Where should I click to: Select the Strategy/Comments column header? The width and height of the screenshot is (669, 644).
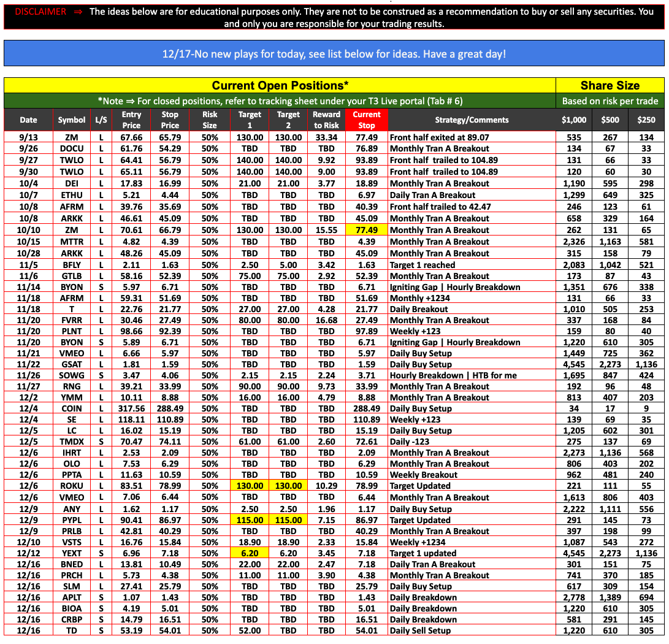coord(472,120)
